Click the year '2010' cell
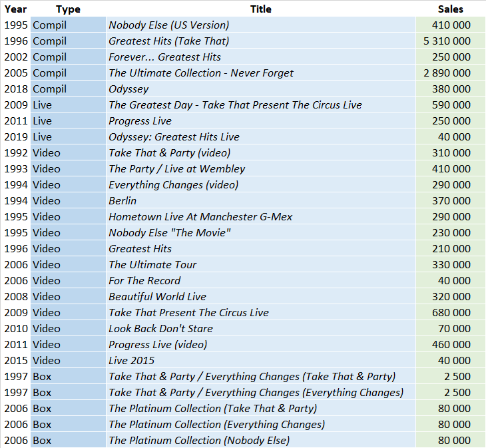486x448 pixels. coord(16,329)
